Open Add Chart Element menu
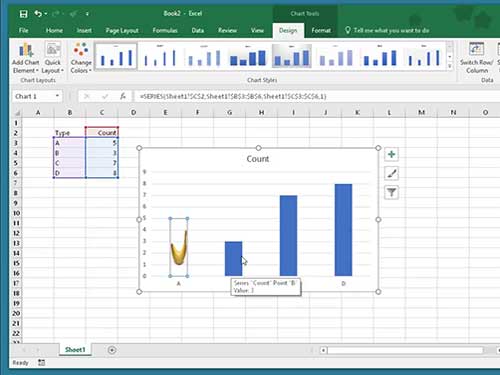The height and width of the screenshot is (375, 500). pos(26,58)
